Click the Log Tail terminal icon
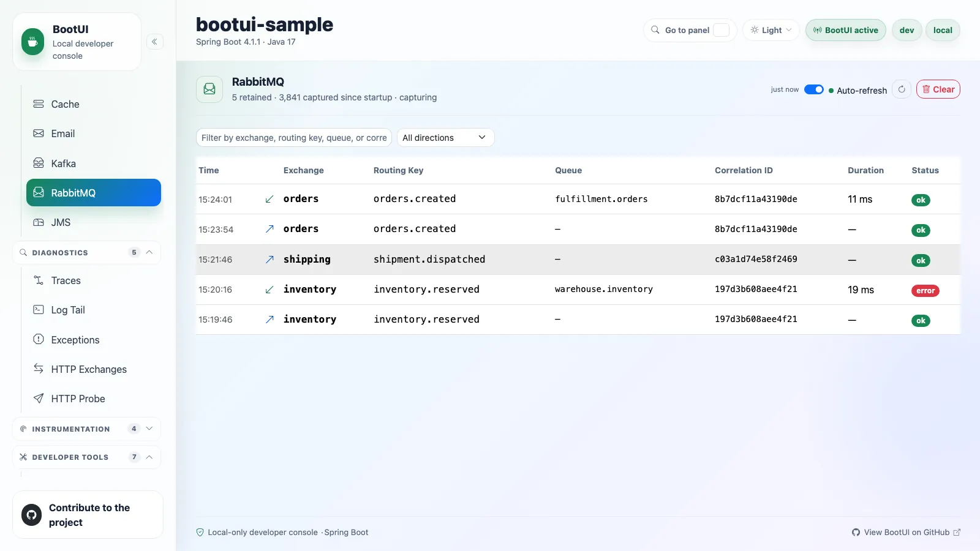 [x=39, y=310]
